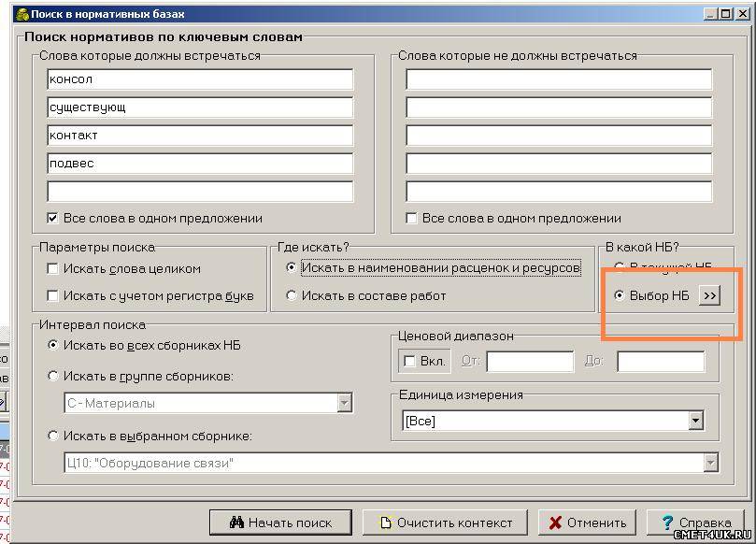Click the first excluded-words input field

coord(559,79)
